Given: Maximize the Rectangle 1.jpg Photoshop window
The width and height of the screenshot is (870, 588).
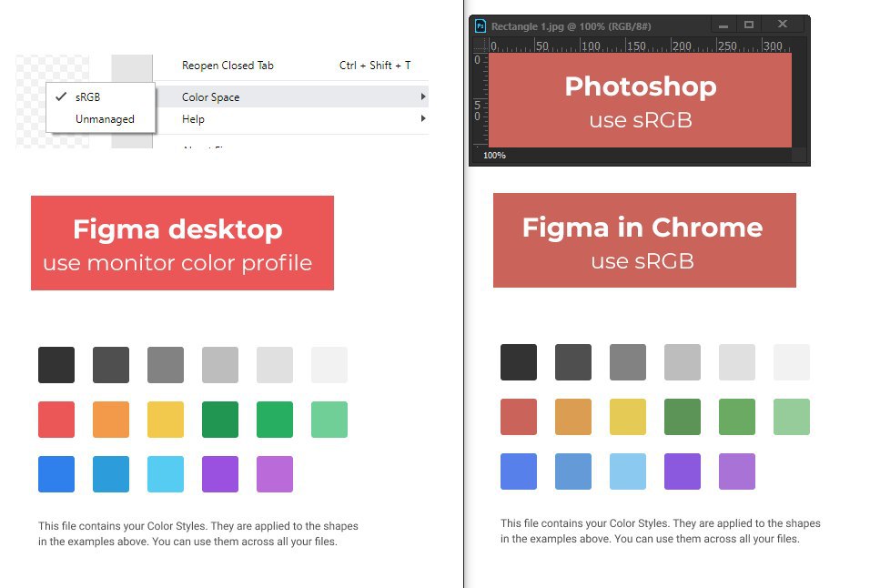Looking at the screenshot, I should [748, 25].
